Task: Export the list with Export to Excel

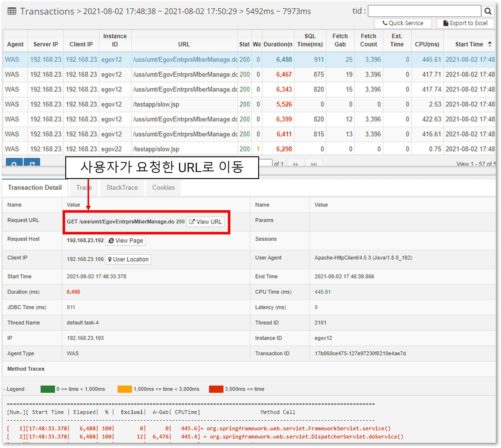Action: (x=465, y=23)
